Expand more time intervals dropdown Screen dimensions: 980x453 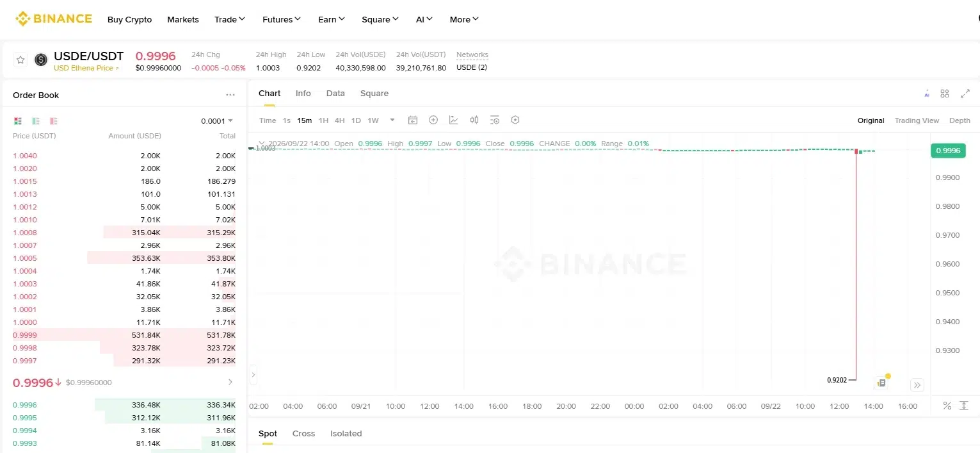(x=392, y=120)
